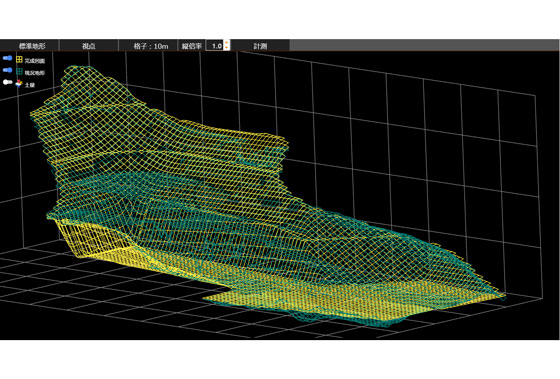Screen dimensions: 560x379
Task: Select the 現況地形 legend label
Action: pyautogui.click(x=35, y=73)
